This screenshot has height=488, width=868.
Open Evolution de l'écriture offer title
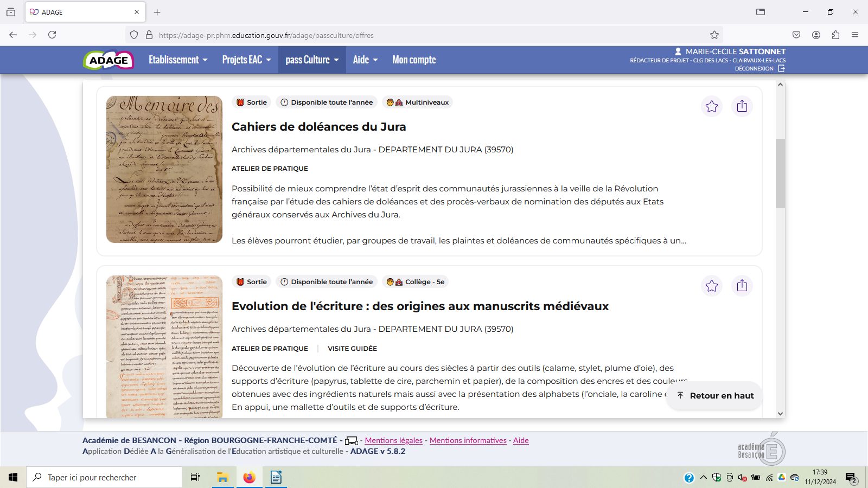(x=420, y=306)
